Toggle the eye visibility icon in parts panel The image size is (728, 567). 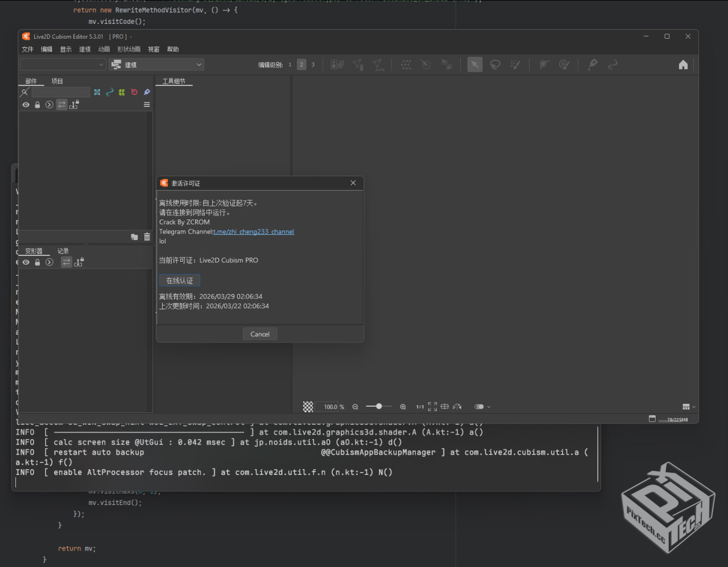pos(26,105)
